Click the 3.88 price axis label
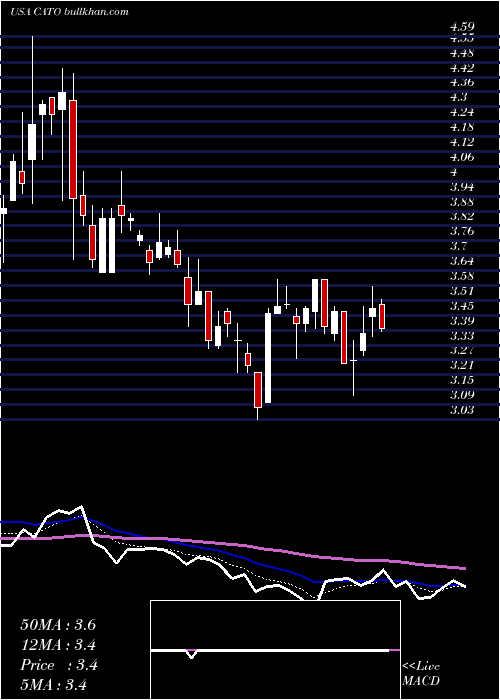The image size is (500, 700). click(462, 202)
